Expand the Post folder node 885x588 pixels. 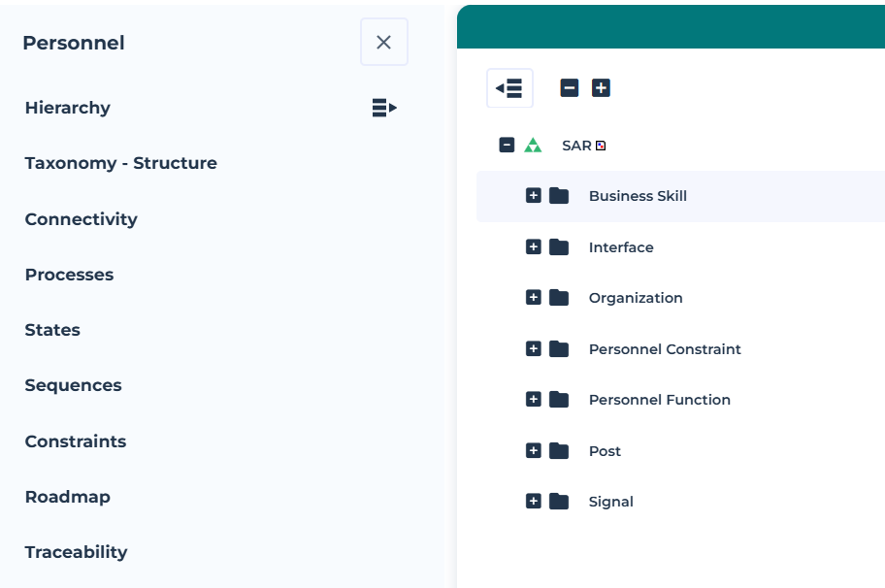click(533, 451)
